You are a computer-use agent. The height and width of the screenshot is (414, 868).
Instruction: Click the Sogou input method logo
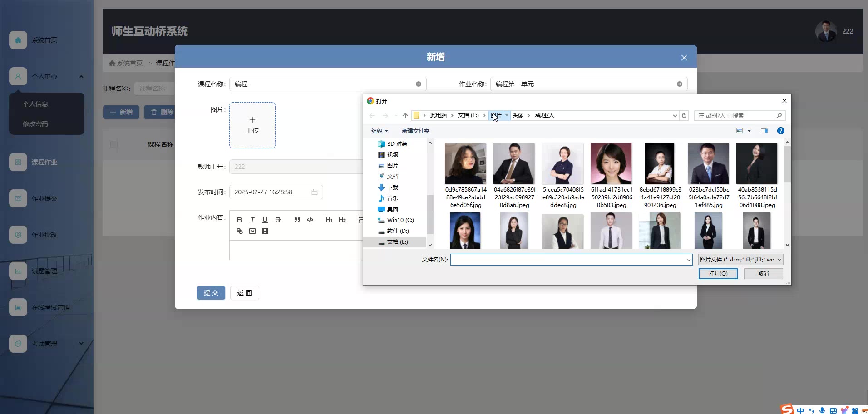(x=787, y=409)
